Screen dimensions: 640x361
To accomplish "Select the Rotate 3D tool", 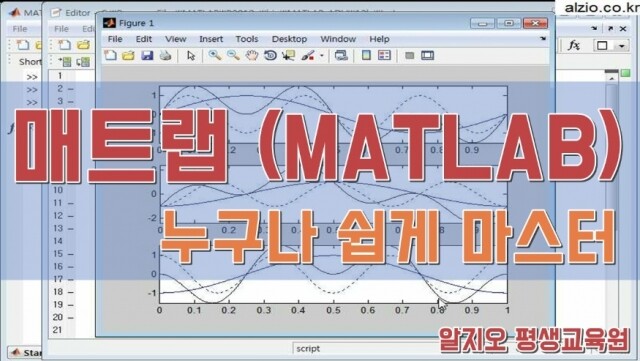I will coord(270,55).
